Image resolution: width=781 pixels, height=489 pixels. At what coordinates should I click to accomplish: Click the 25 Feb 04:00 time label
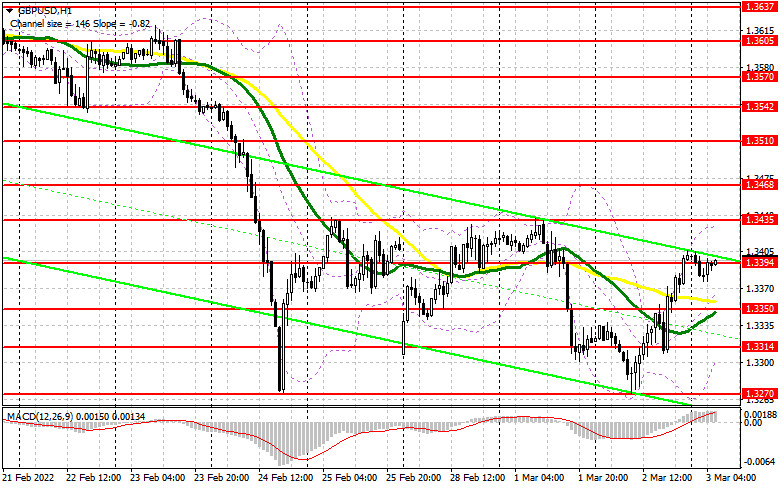(350, 478)
